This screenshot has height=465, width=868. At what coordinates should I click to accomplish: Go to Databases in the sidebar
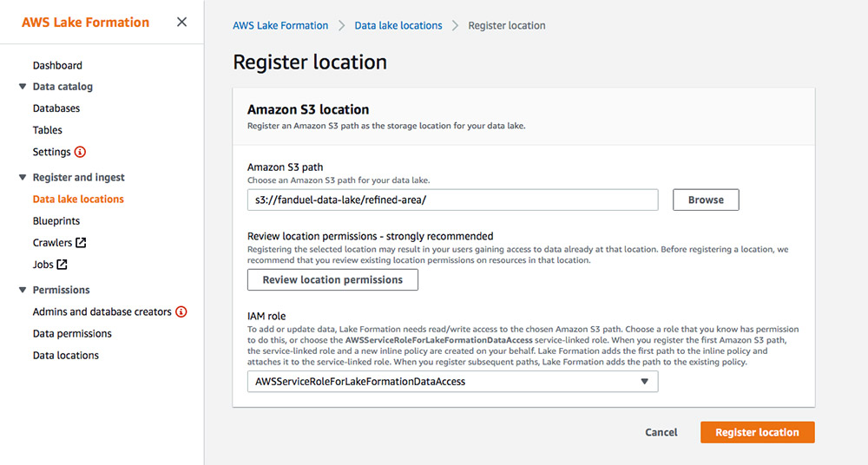[56, 108]
